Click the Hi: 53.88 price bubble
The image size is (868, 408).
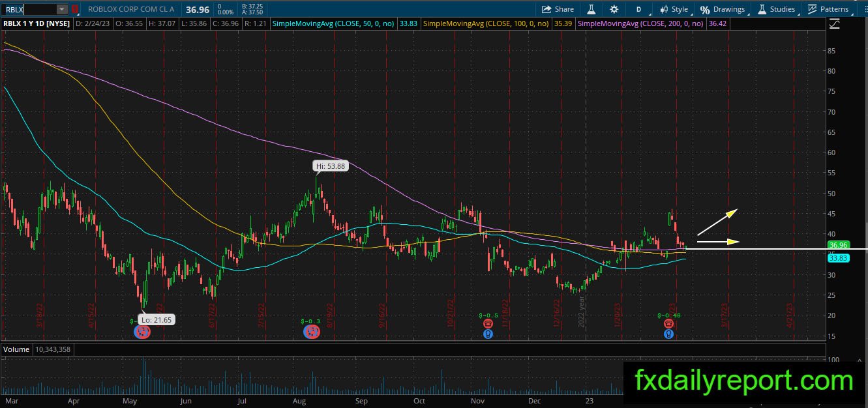[331, 166]
